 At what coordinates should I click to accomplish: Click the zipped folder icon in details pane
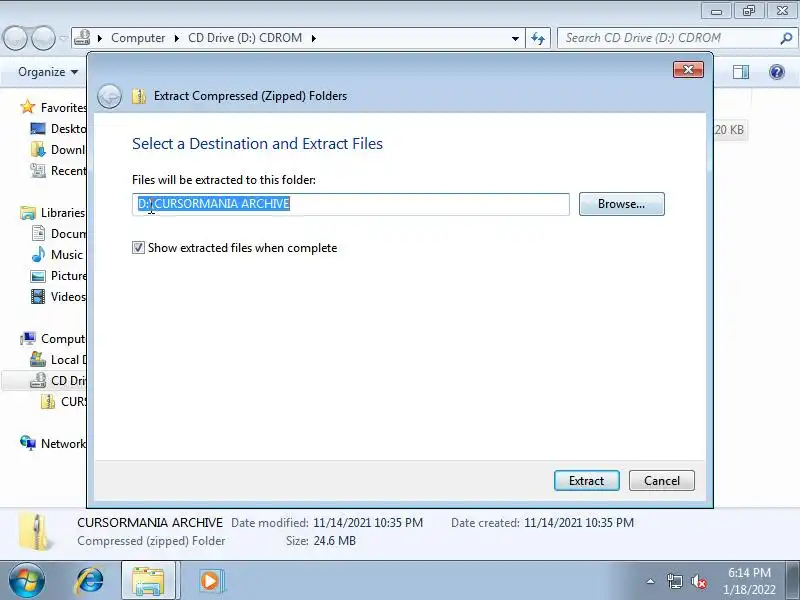[x=35, y=532]
